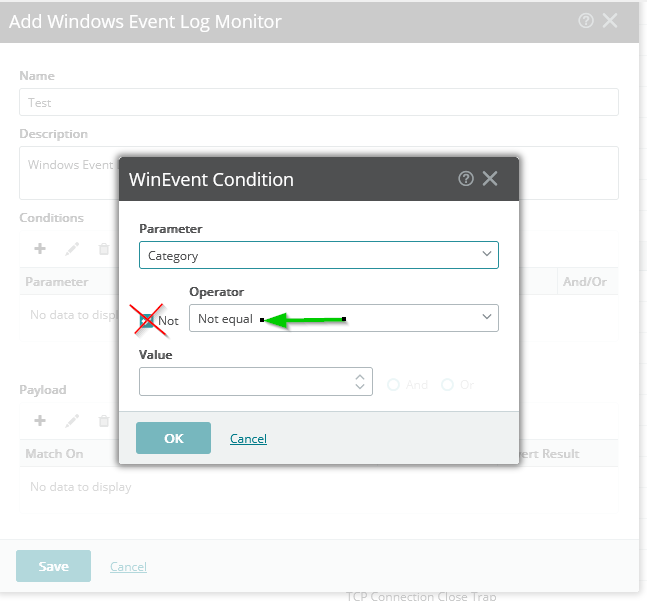Open help for Add Windows Event Log Monitor

(586, 20)
